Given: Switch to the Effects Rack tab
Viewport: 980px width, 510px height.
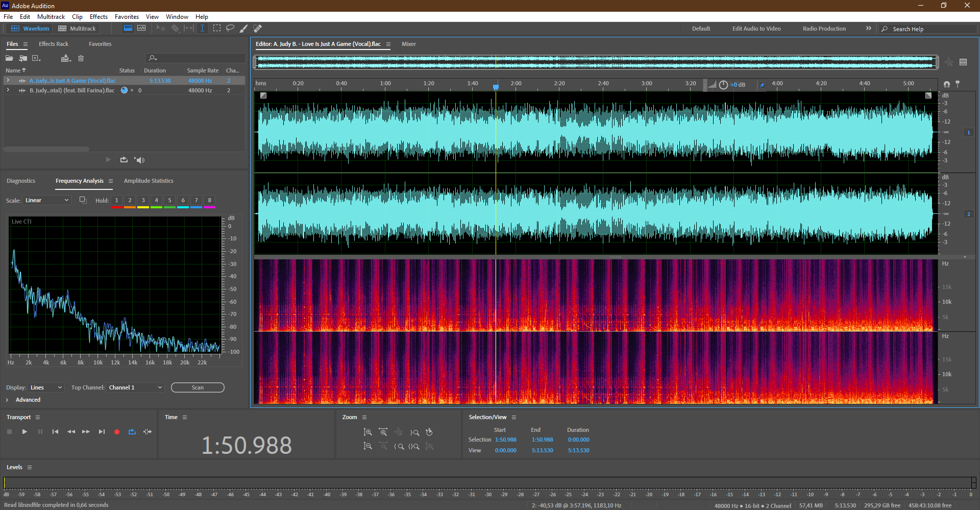Looking at the screenshot, I should click(x=54, y=44).
